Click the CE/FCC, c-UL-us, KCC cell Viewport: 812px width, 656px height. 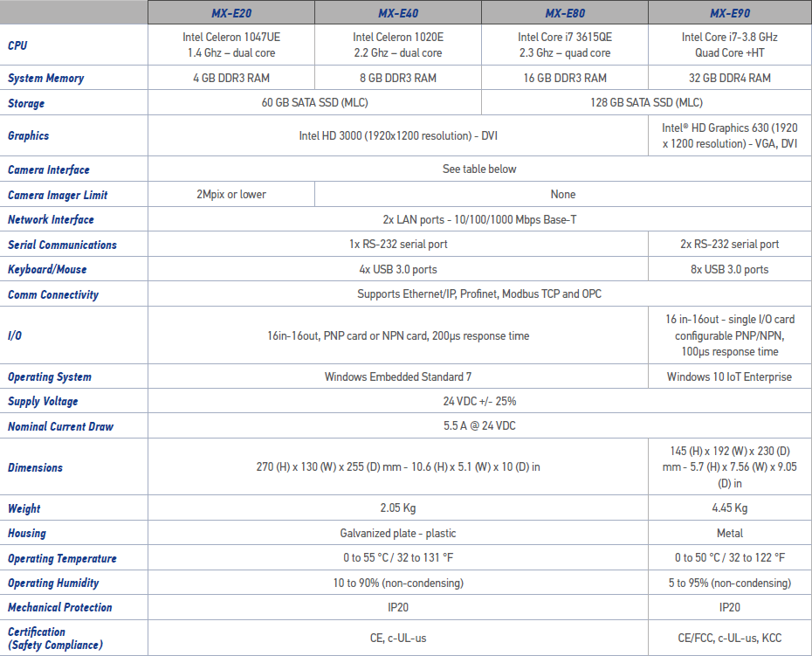click(x=730, y=638)
